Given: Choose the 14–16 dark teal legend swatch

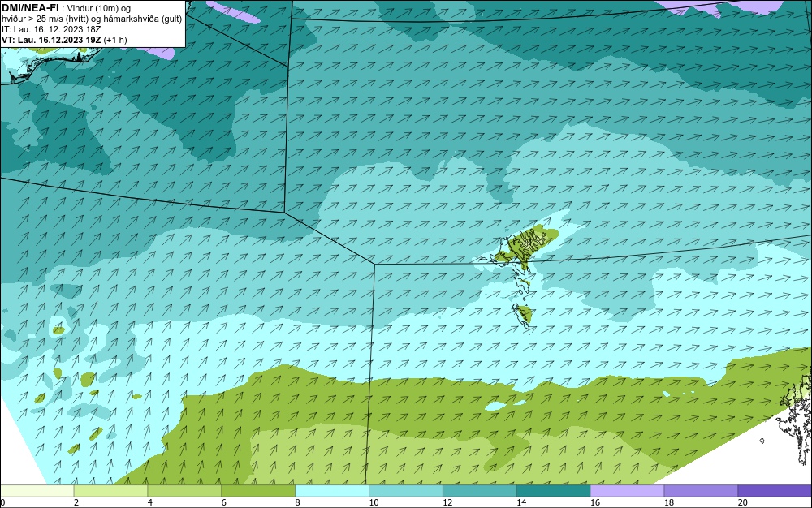Looking at the screenshot, I should tap(553, 491).
